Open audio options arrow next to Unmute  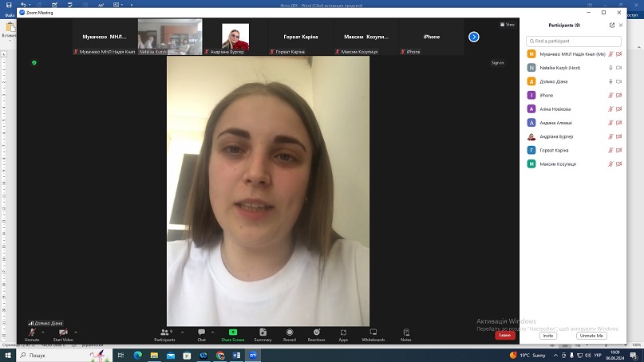point(43,332)
